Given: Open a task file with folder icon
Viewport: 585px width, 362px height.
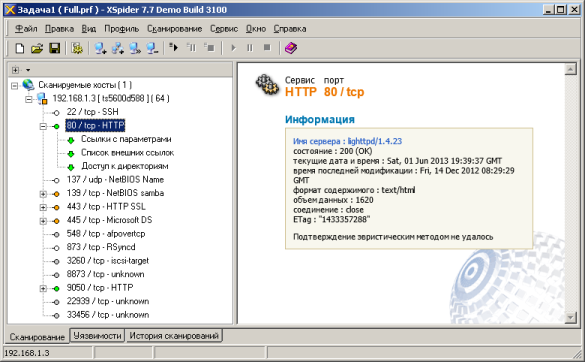Looking at the screenshot, I should point(37,48).
